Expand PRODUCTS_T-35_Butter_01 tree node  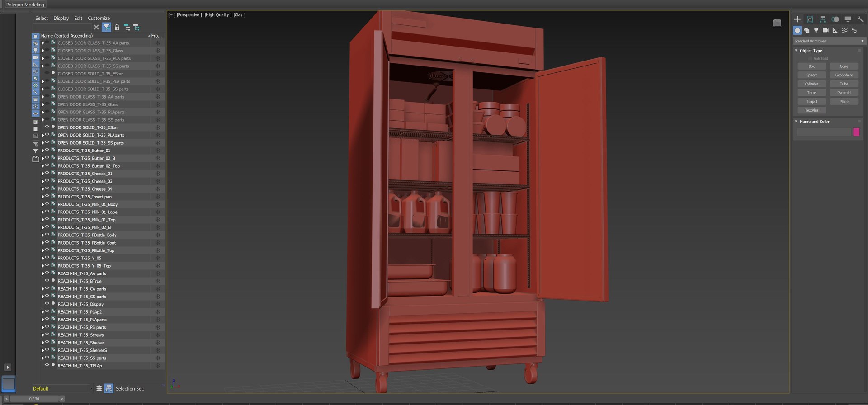tap(43, 151)
